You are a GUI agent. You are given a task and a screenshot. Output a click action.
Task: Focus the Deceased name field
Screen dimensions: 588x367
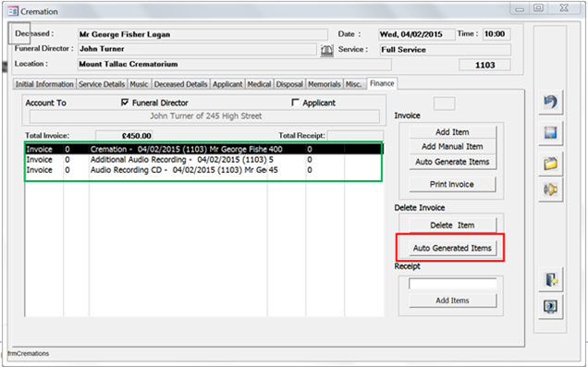[202, 34]
